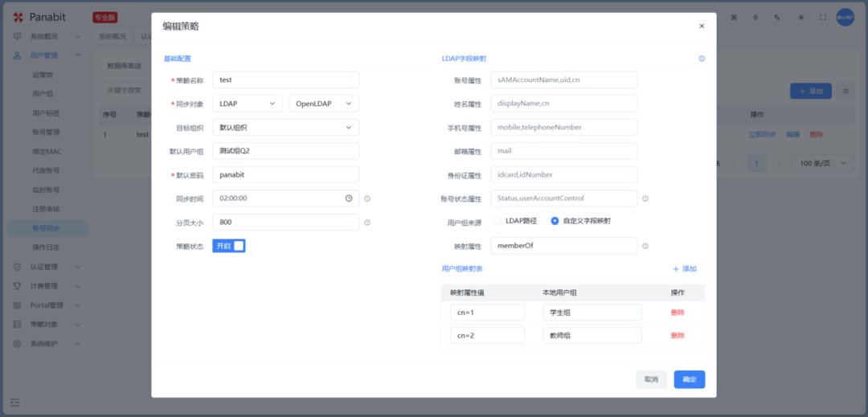Click the shield icon for 认证管理
Image resolution: width=868 pixels, height=417 pixels.
click(x=17, y=267)
